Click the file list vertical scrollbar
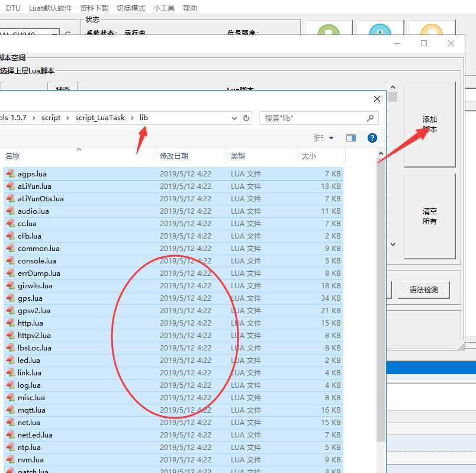The width and height of the screenshot is (476, 473). (x=381, y=299)
